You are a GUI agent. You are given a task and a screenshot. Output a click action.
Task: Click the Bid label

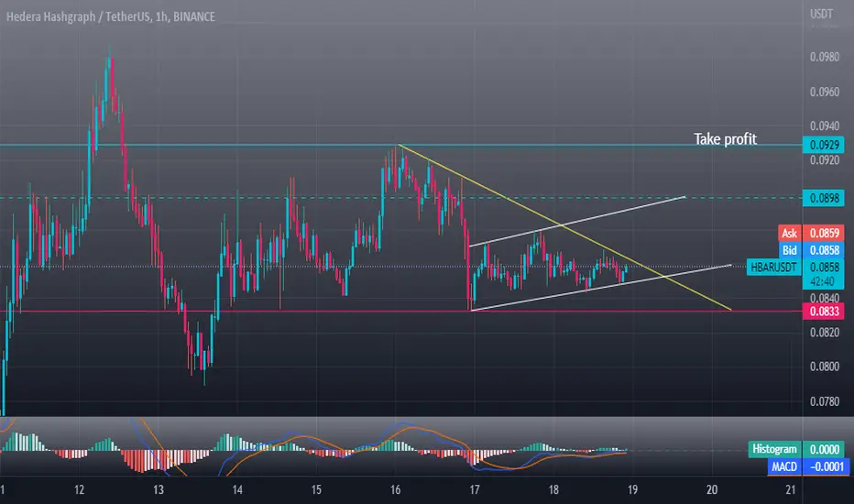click(x=789, y=250)
